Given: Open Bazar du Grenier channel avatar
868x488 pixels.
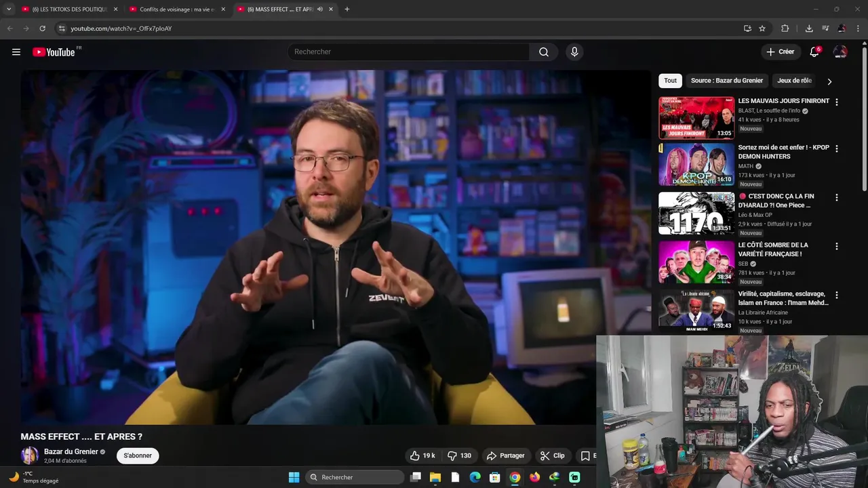Looking at the screenshot, I should pos(30,455).
